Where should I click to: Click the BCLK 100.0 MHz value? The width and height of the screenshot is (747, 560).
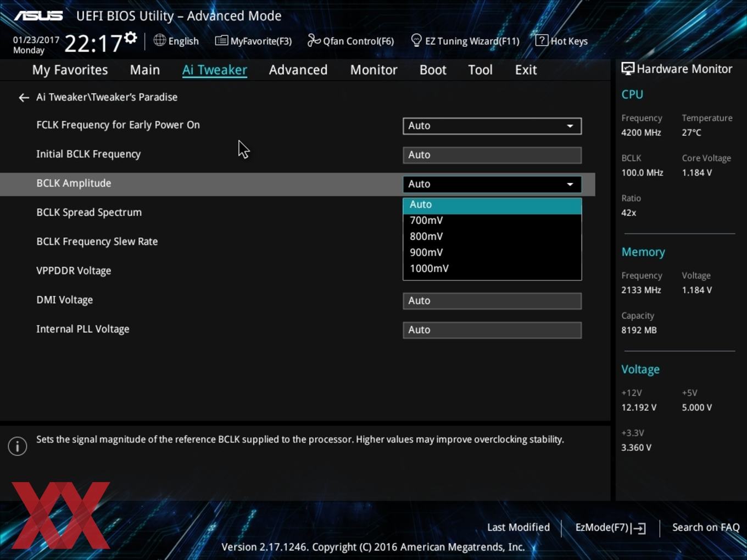pos(642,172)
